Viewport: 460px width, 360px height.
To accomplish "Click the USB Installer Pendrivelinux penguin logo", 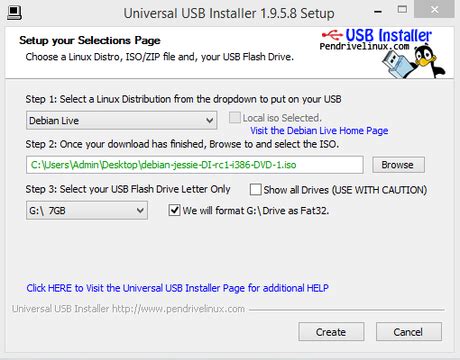I will point(383,53).
